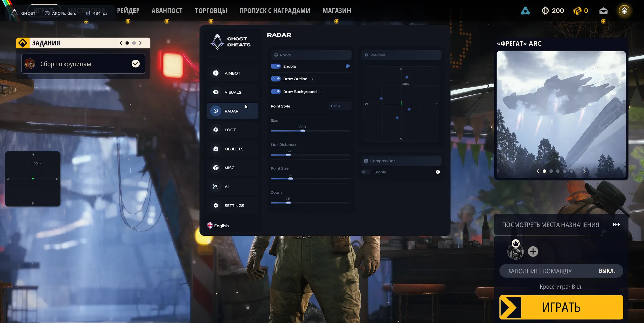Toggle the Draw Background switch
The width and height of the screenshot is (644, 323).
[x=276, y=91]
